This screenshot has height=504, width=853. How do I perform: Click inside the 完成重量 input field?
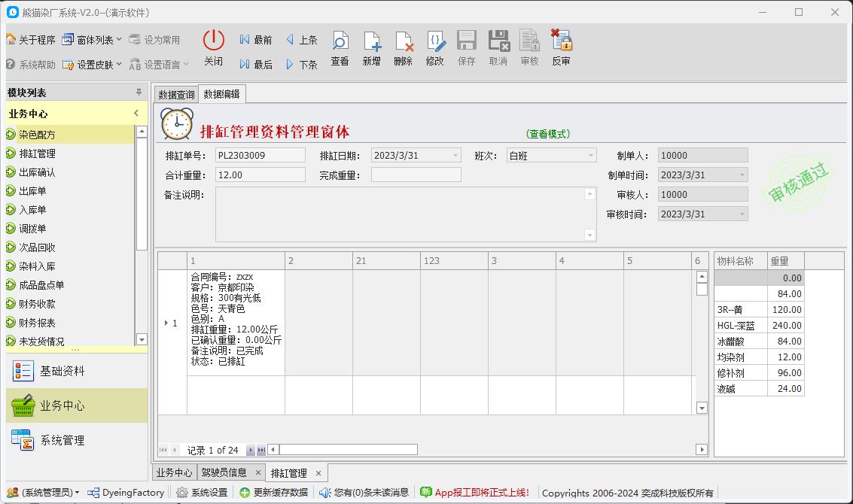[414, 174]
